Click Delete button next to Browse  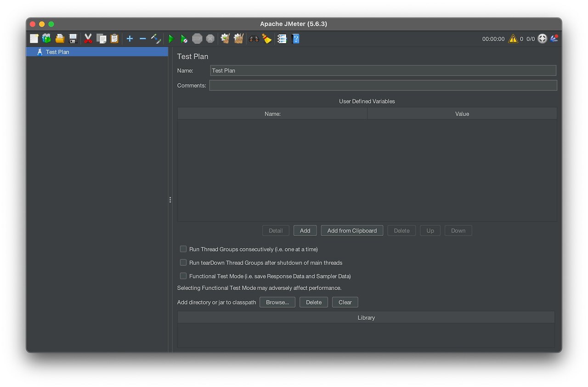pos(314,302)
